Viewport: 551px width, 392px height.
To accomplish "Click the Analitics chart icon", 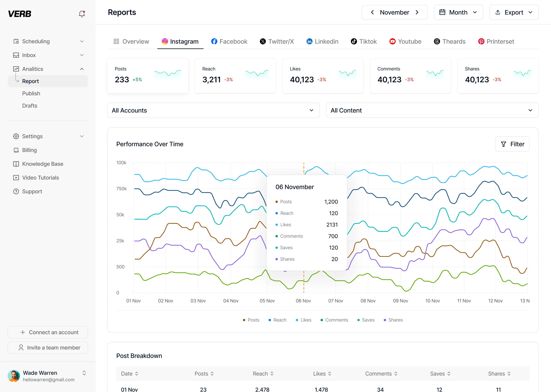I will click(16, 69).
